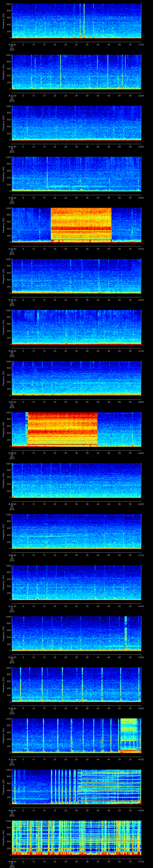This screenshot has width=153, height=868.
Task: Select harmonic tonal lines in 8:45:00 spectrogram
Action: (x=109, y=787)
